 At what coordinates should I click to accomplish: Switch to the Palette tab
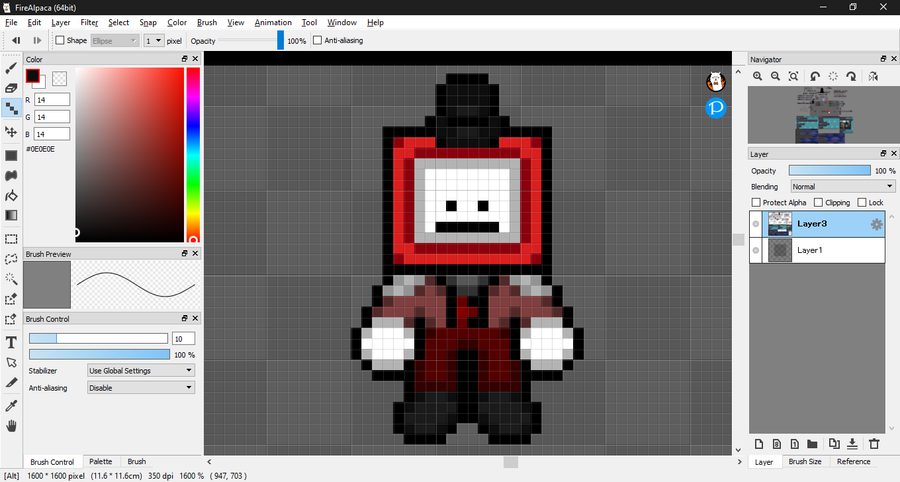[x=100, y=461]
